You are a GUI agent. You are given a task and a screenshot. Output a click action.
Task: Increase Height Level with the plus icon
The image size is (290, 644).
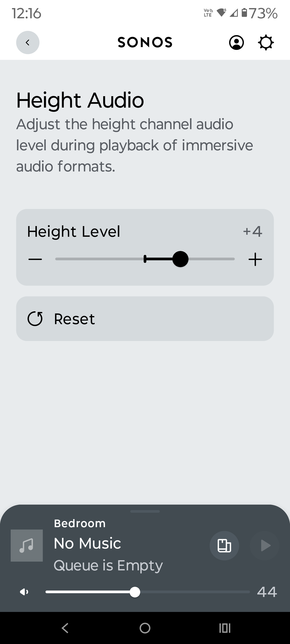(x=255, y=259)
